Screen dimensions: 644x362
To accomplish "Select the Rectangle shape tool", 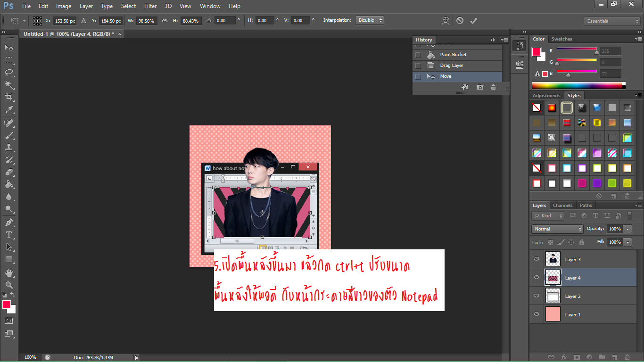I will (9, 260).
